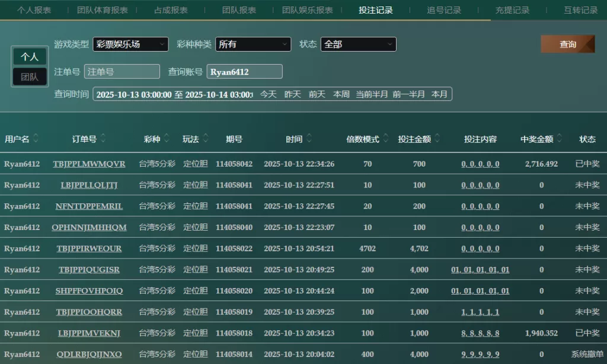Switch to 团队 view toggle
This screenshot has width=607, height=364.
tap(30, 77)
